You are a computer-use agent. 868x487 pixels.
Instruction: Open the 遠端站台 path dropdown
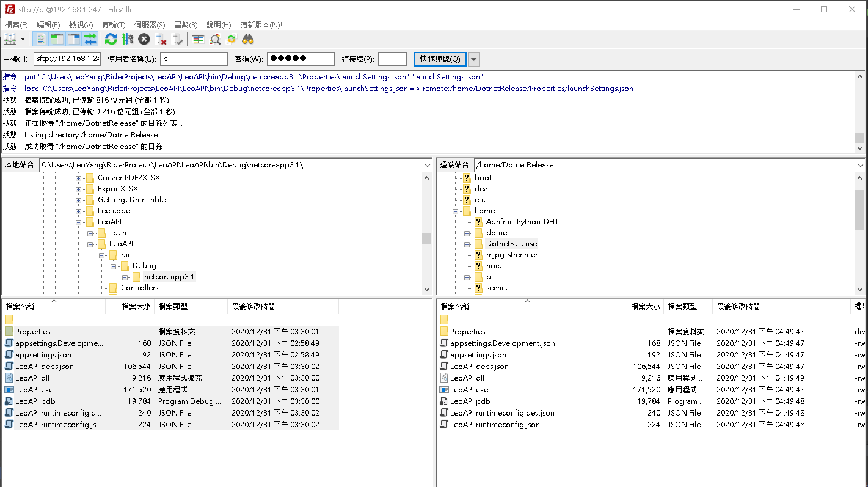pyautogui.click(x=860, y=165)
